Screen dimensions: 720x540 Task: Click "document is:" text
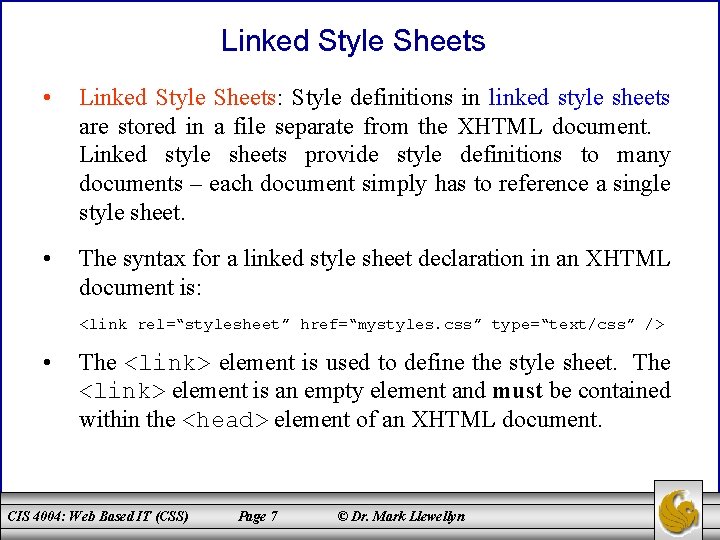pyautogui.click(x=140, y=287)
